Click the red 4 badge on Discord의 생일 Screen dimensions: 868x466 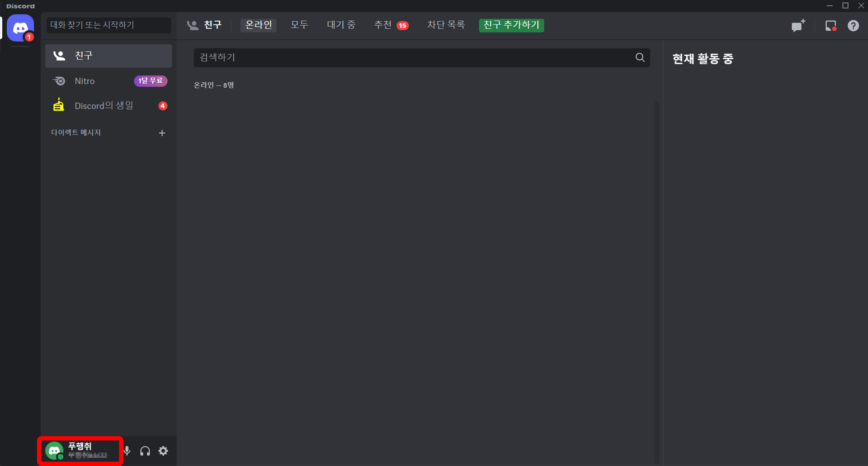163,106
